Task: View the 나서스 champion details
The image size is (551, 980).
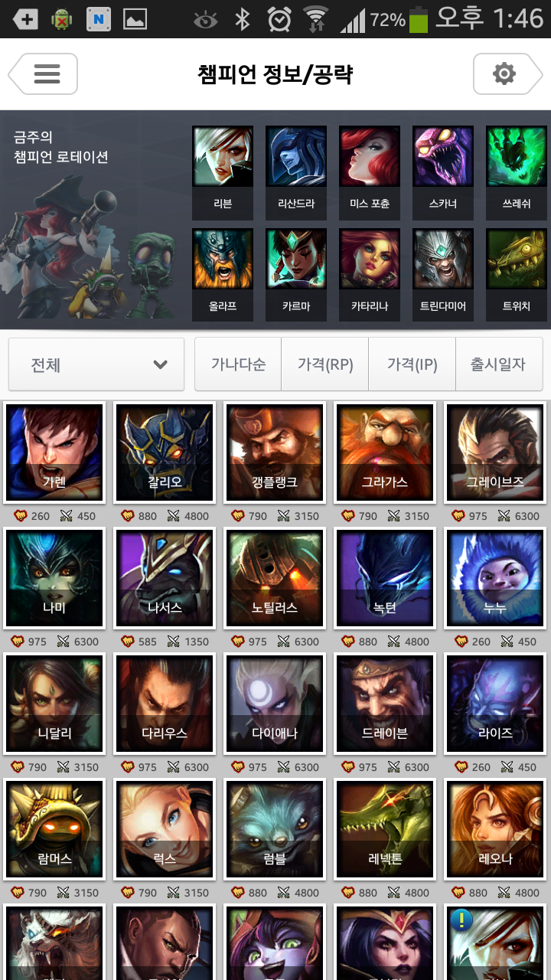Action: coord(165,578)
